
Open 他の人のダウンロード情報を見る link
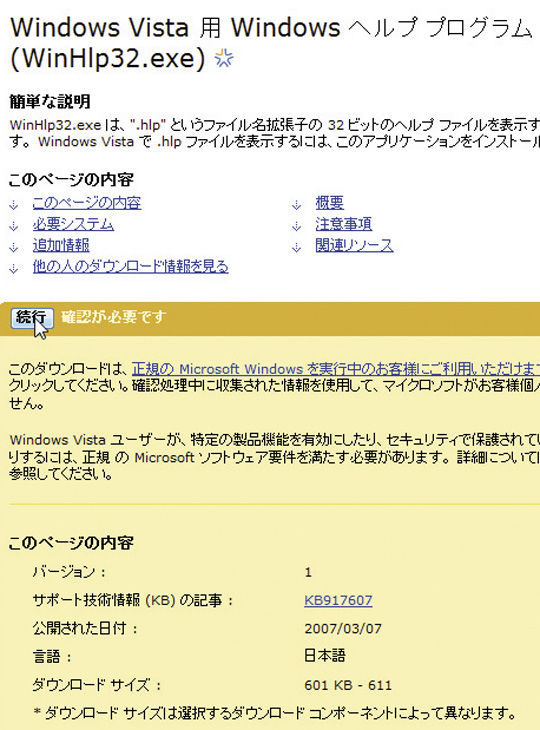tap(130, 267)
